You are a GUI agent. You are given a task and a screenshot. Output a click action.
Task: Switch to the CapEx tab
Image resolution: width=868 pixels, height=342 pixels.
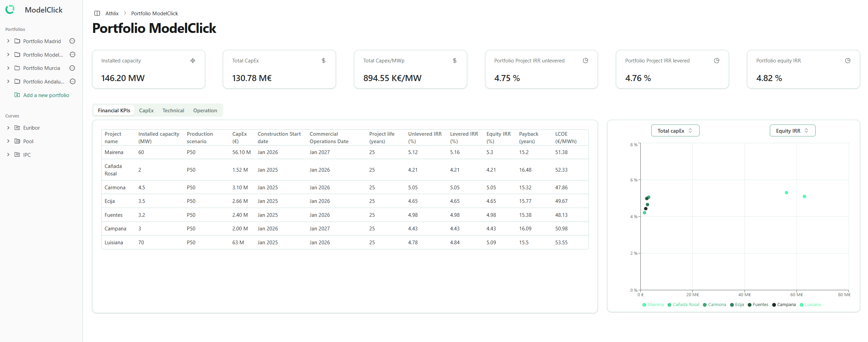click(x=146, y=111)
